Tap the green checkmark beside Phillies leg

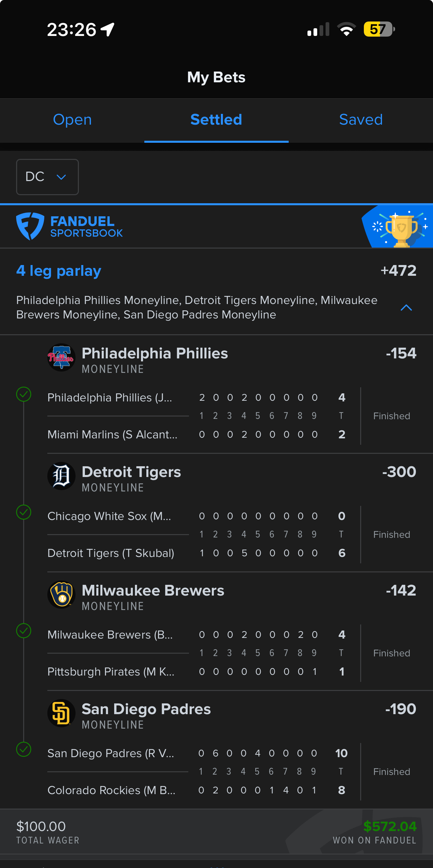23,394
